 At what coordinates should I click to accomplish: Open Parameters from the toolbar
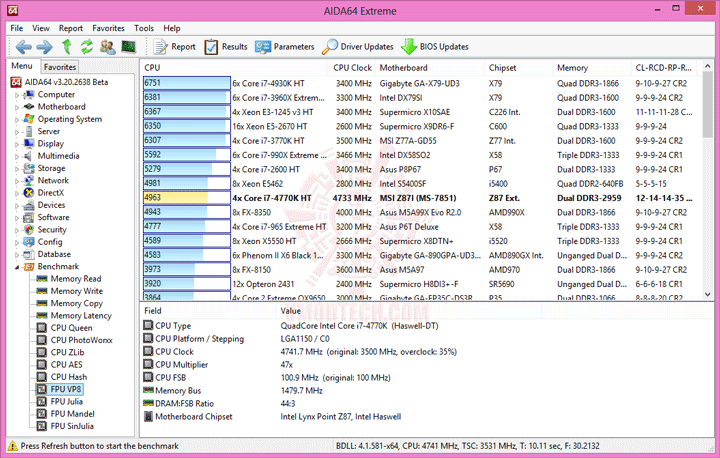(285, 47)
